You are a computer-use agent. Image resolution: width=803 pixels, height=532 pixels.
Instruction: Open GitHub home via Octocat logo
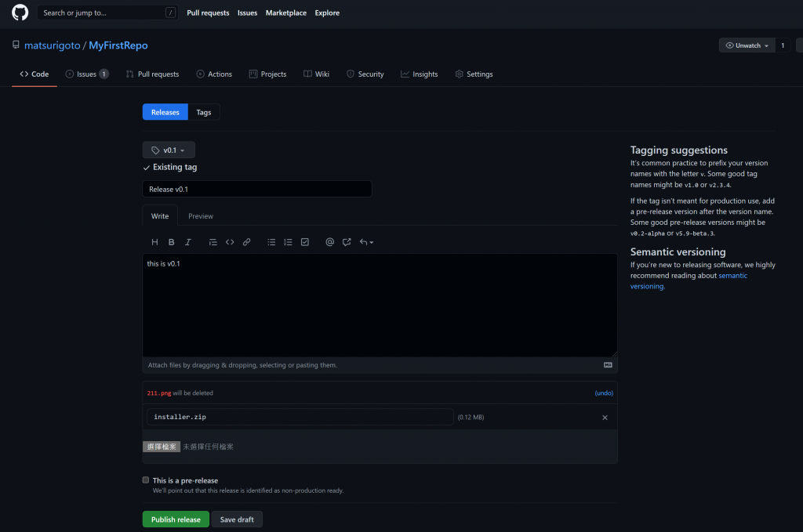pos(20,13)
